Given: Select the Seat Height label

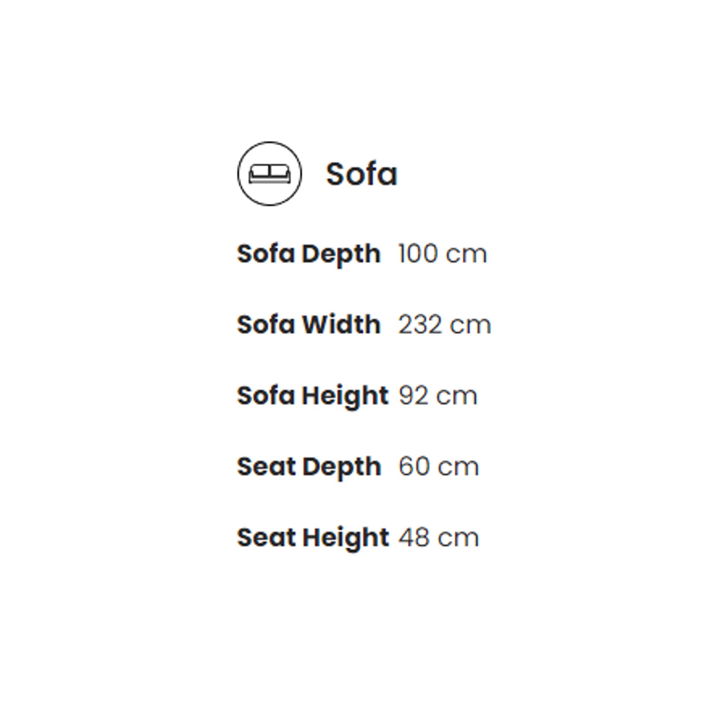Looking at the screenshot, I should point(313,538).
